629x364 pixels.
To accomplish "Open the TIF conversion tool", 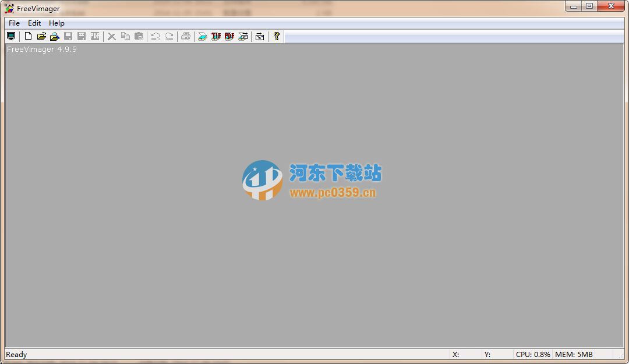I will pos(215,36).
